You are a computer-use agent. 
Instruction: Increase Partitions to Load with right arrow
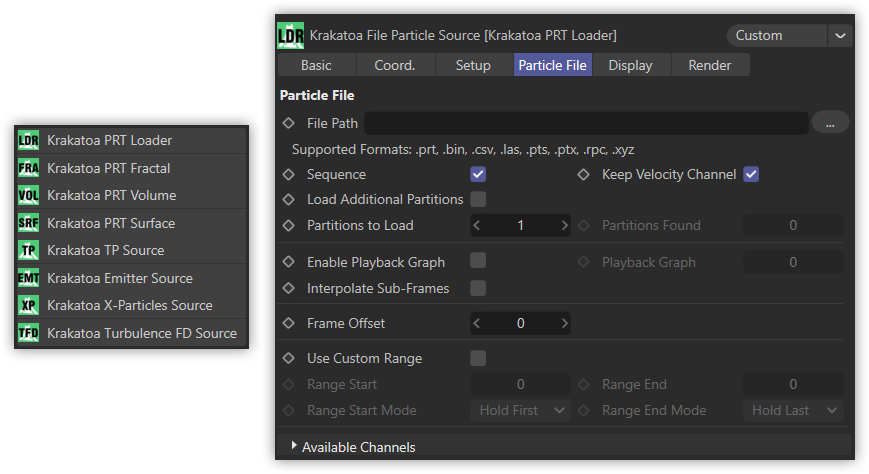(564, 225)
